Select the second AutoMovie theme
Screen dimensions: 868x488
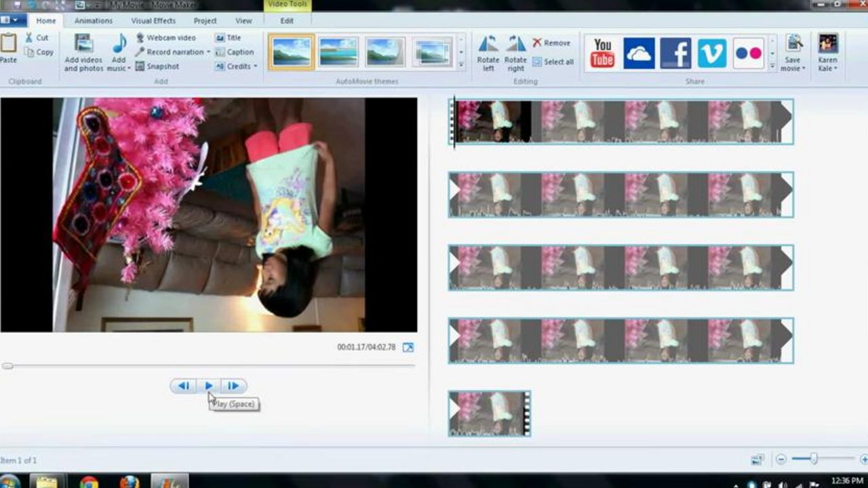338,52
